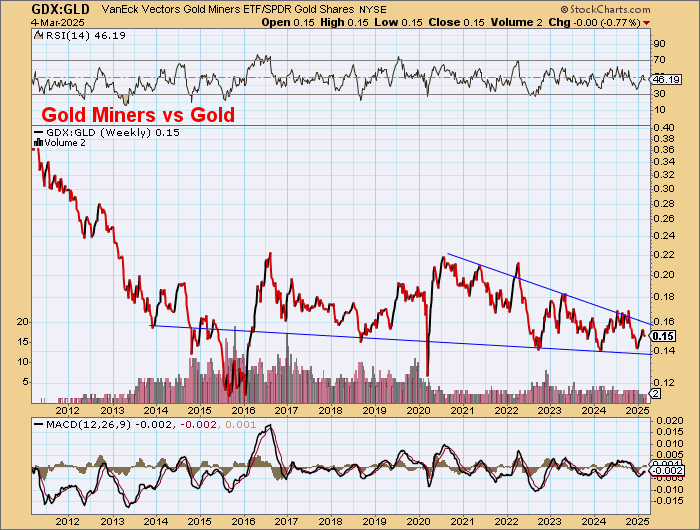Click the 2020 label on price x-axis
Image resolution: width=700 pixels, height=530 pixels.
click(x=418, y=410)
